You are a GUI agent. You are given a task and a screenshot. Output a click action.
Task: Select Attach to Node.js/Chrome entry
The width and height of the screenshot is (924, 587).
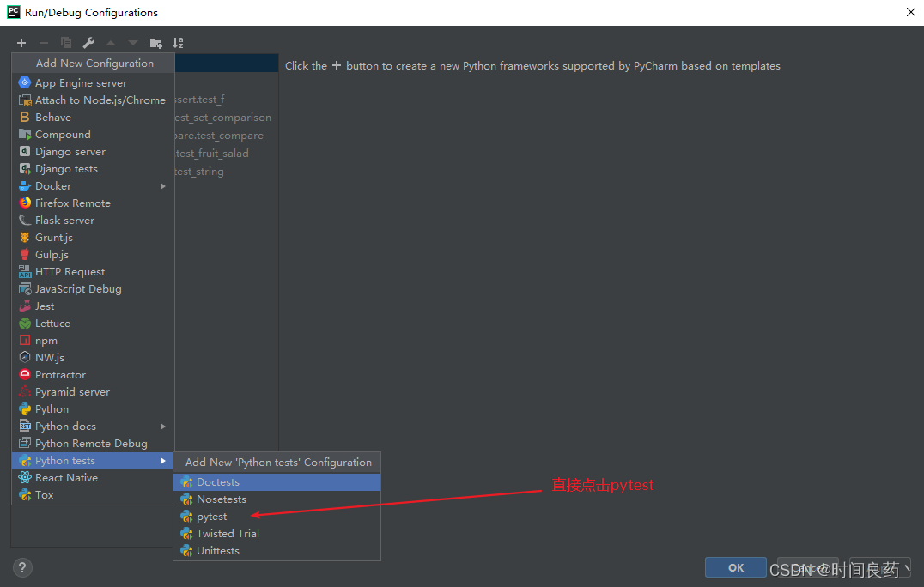93,100
